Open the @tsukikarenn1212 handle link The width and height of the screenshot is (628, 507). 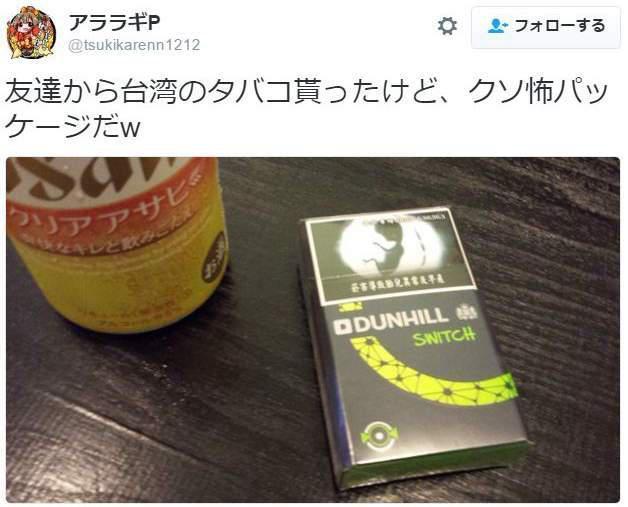(134, 45)
